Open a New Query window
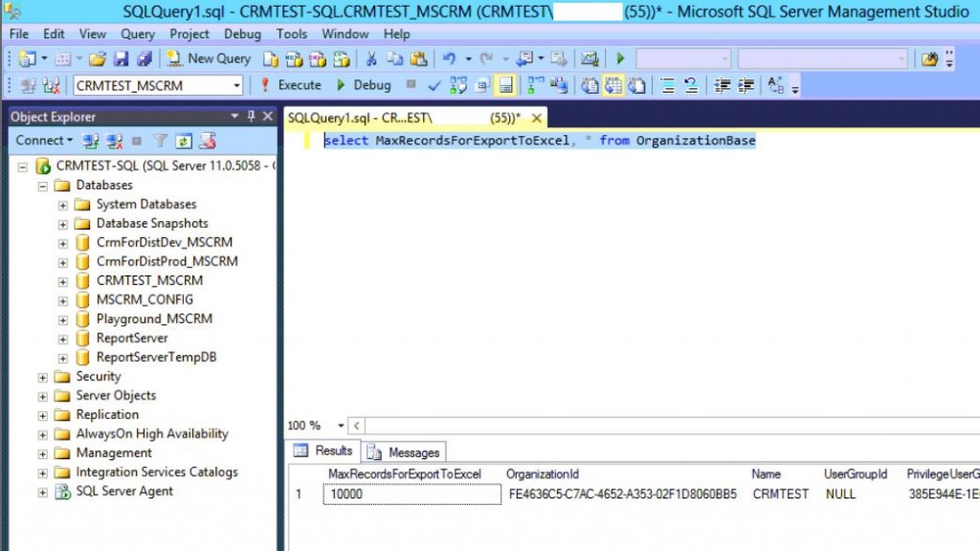The width and height of the screenshot is (980, 551). click(209, 59)
